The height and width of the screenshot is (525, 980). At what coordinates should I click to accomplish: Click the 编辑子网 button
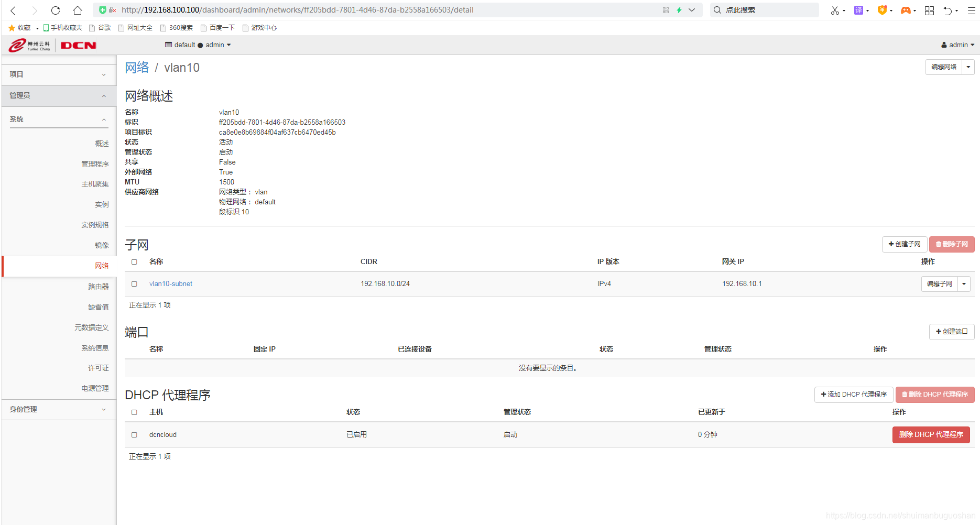(x=940, y=284)
